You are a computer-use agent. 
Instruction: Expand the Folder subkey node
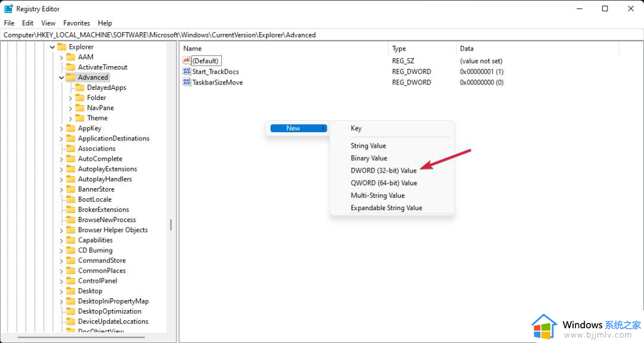[70, 98]
